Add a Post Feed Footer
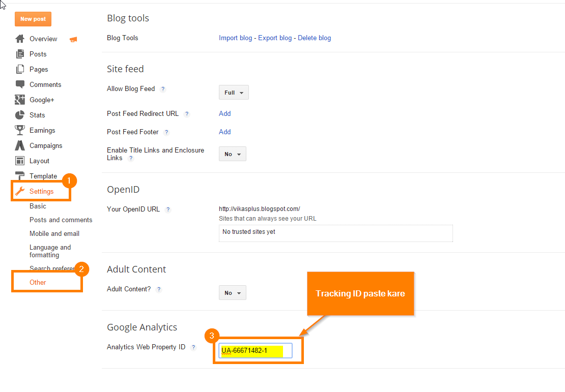The image size is (565, 392). [225, 132]
